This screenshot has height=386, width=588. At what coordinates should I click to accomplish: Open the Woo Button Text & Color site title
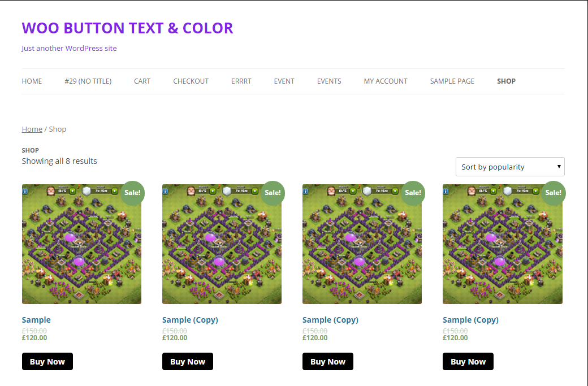(128, 28)
